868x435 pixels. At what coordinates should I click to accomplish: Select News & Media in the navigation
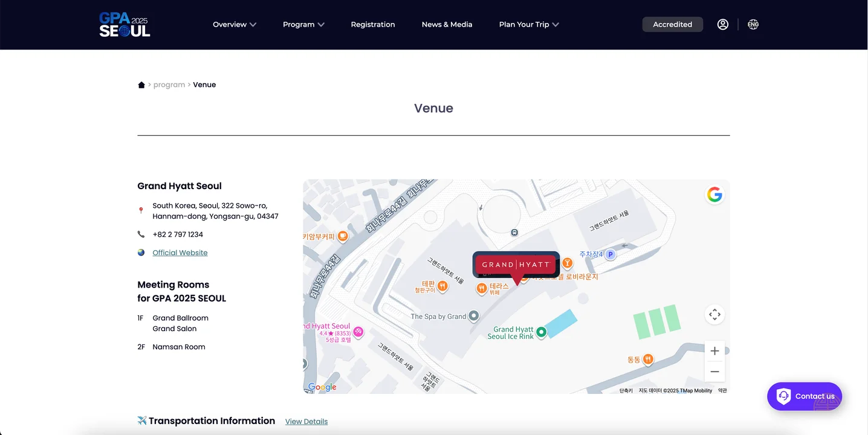point(447,24)
